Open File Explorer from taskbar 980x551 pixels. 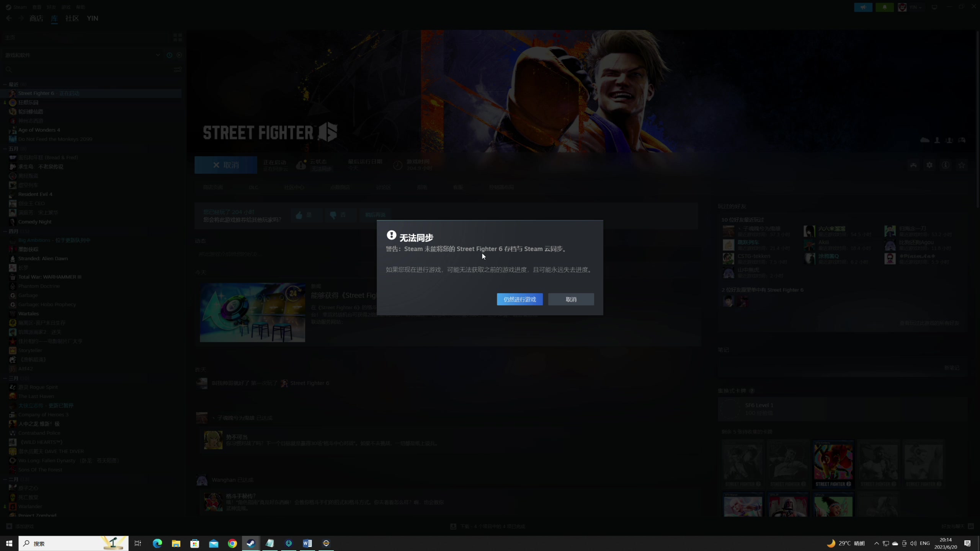(x=176, y=543)
